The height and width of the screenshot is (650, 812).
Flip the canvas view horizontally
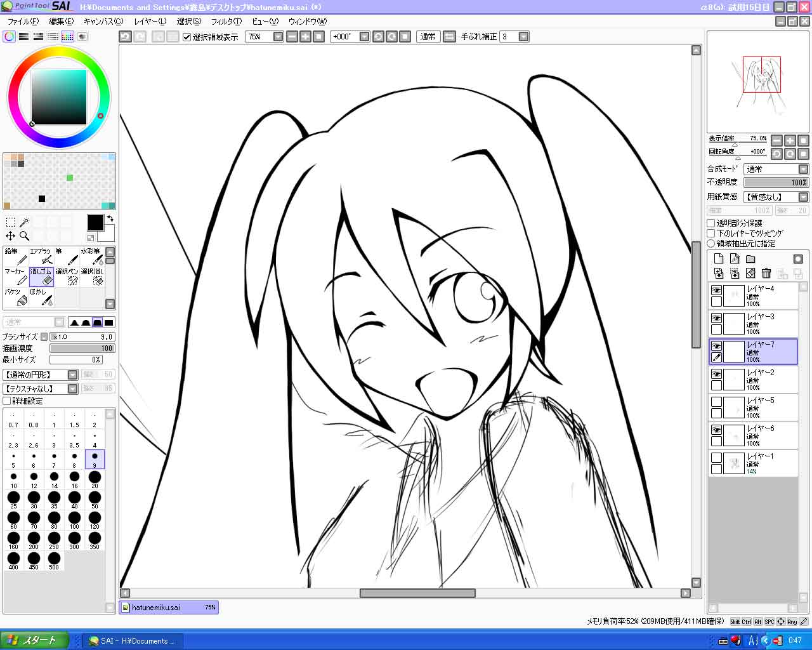coord(449,37)
